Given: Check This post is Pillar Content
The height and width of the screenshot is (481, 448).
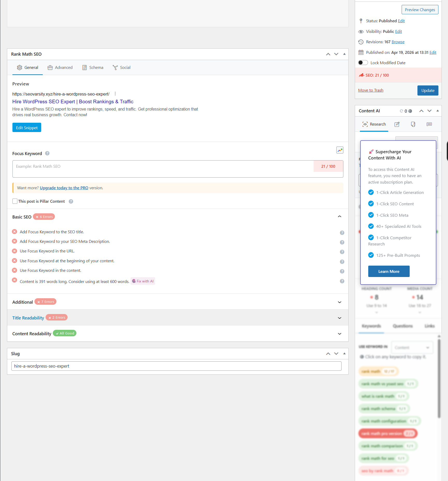Looking at the screenshot, I should pos(15,201).
